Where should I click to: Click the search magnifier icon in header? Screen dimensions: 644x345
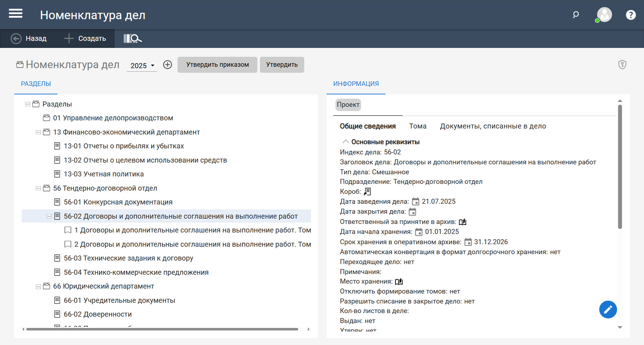(576, 15)
